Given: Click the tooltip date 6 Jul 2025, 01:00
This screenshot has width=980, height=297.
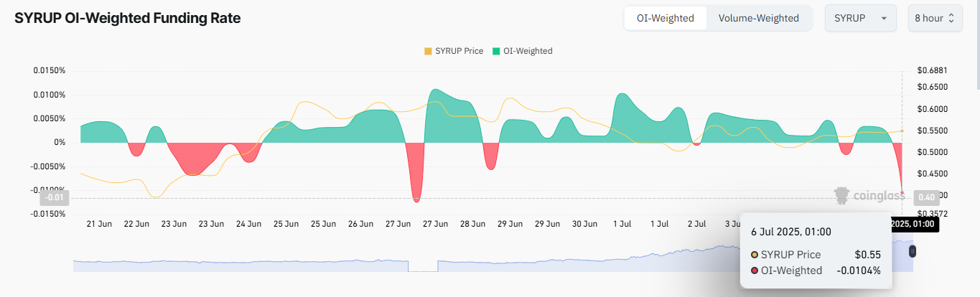Looking at the screenshot, I should coord(791,232).
